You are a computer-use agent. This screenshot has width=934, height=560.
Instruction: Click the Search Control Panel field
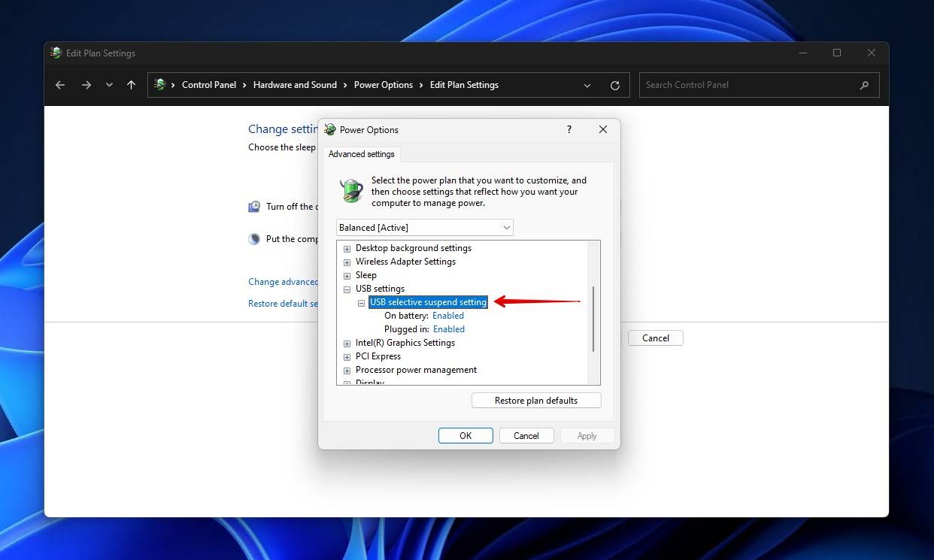(759, 85)
